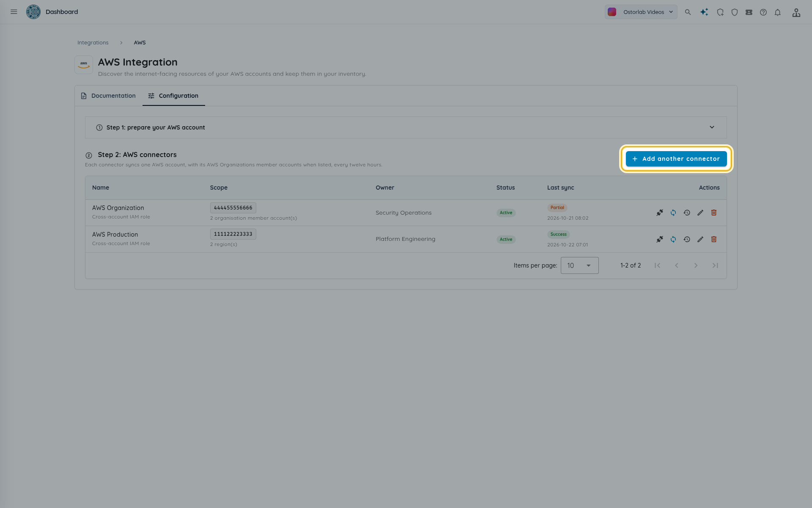Viewport: 812px width, 508px height.
Task: Edit the AWS Production connector
Action: [x=700, y=239]
